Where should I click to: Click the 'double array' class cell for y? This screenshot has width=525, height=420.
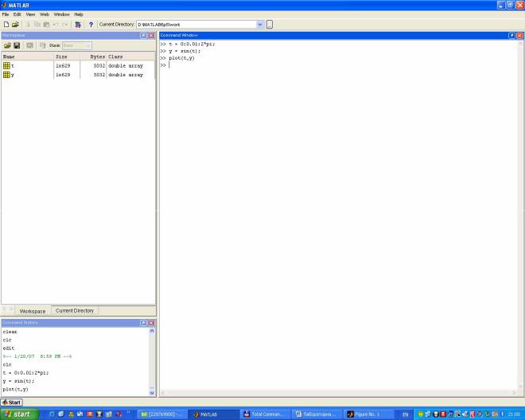click(126, 75)
